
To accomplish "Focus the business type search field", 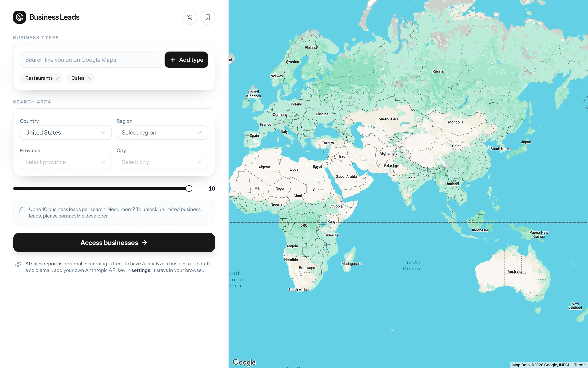I will tap(91, 60).
